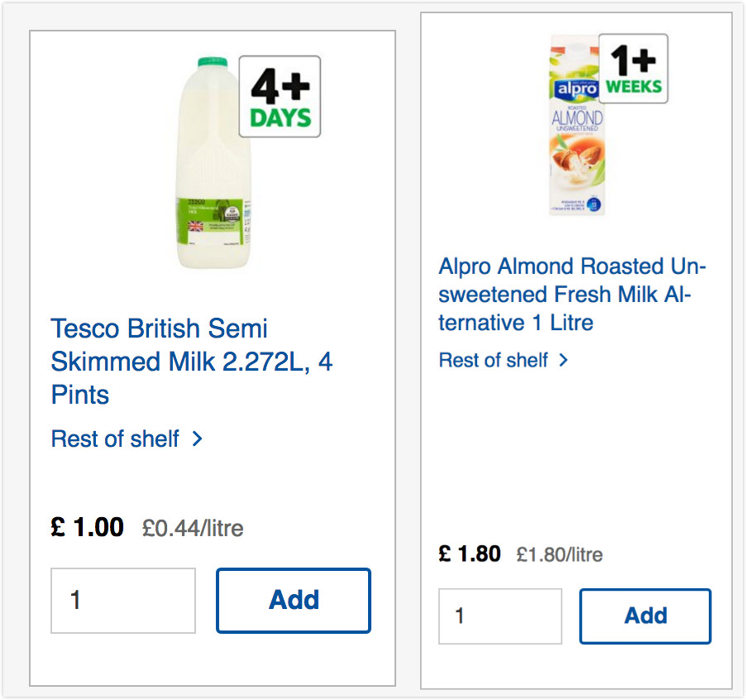
Task: View Rest of shelf for Tesco milk
Action: [115, 439]
